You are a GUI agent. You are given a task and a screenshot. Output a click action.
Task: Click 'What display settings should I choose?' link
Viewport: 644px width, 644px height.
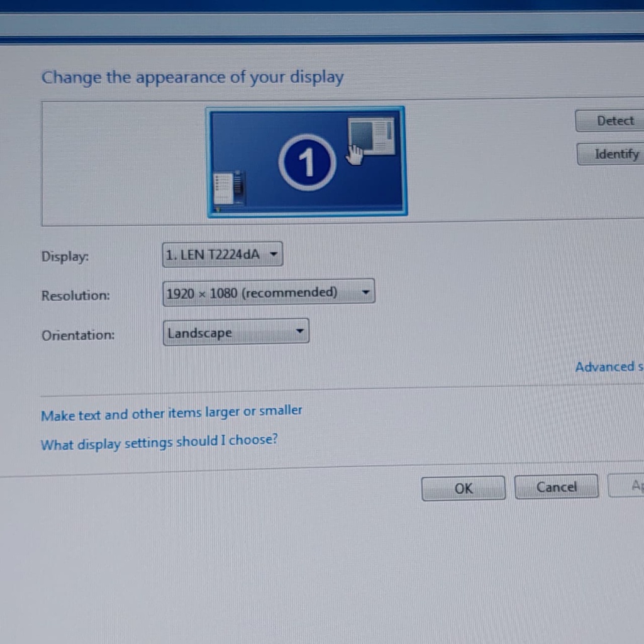[x=158, y=442]
